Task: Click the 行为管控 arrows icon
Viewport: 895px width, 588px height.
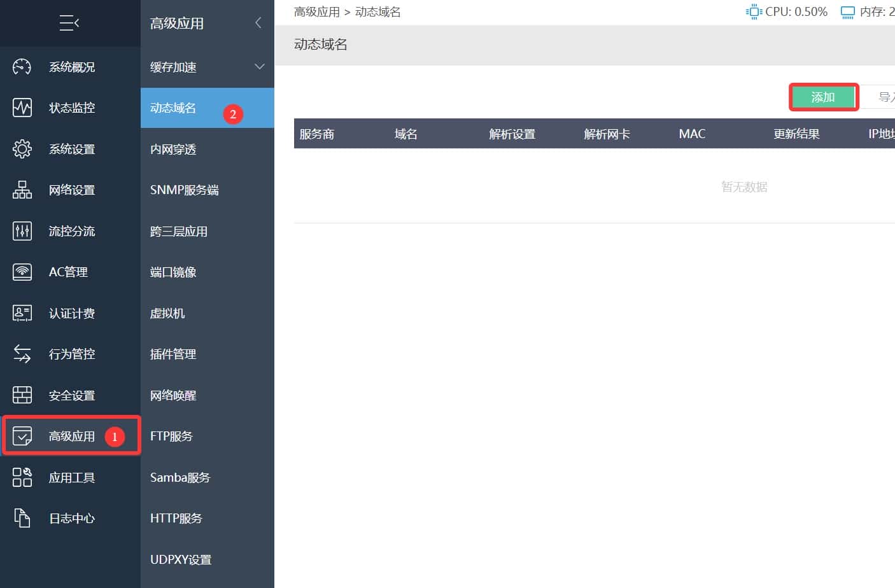Action: click(x=22, y=354)
